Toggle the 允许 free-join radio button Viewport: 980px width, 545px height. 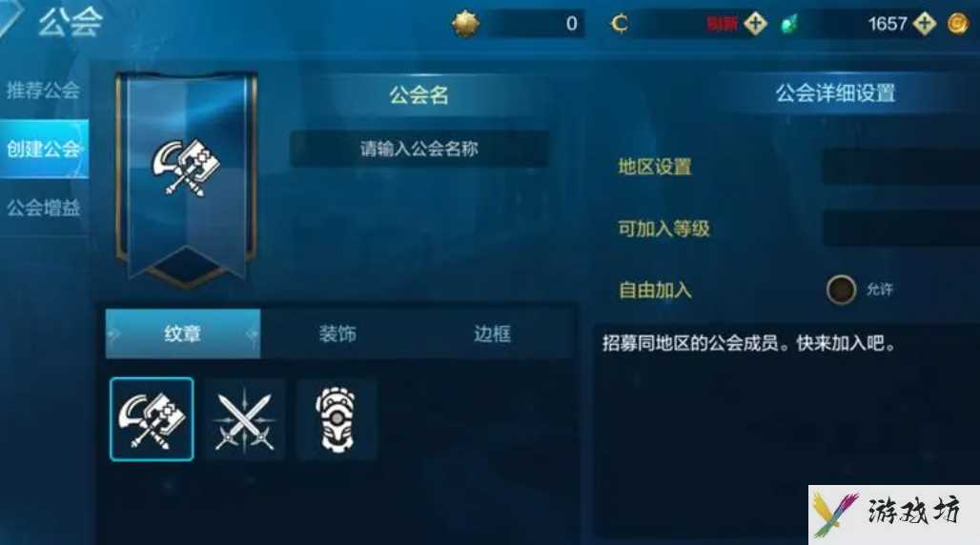[x=841, y=290]
